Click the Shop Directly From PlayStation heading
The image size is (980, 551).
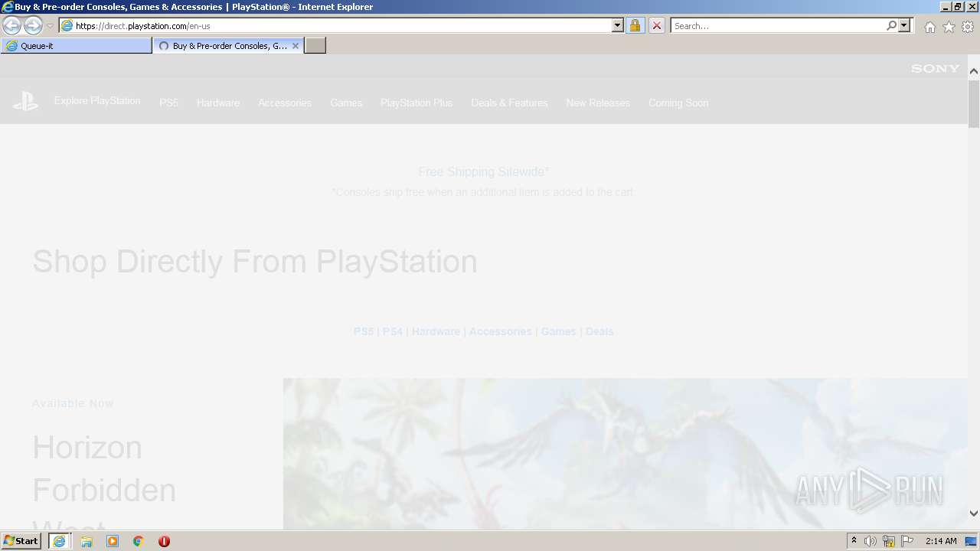pos(255,262)
